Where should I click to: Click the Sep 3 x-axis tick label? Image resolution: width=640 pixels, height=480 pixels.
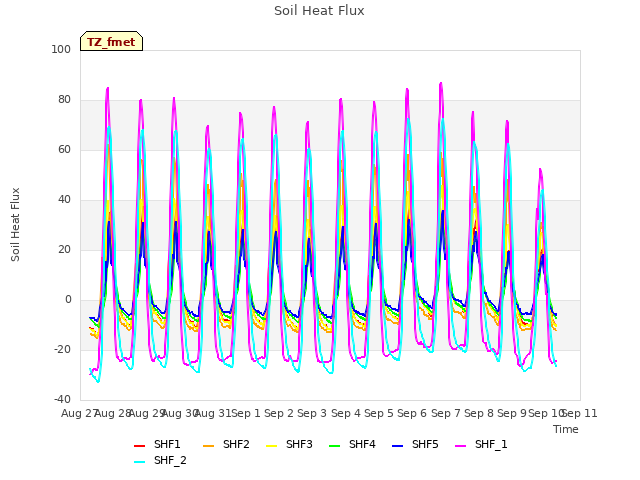point(312,413)
